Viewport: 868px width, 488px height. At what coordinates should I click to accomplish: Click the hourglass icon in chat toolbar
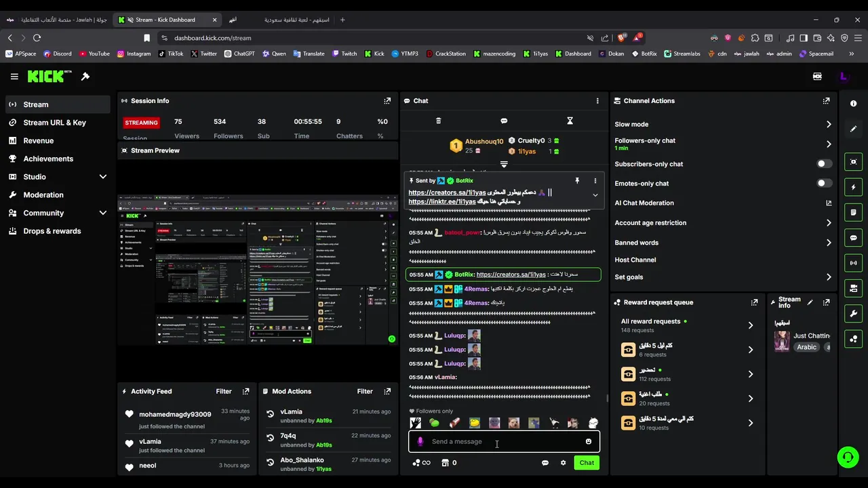tap(570, 121)
